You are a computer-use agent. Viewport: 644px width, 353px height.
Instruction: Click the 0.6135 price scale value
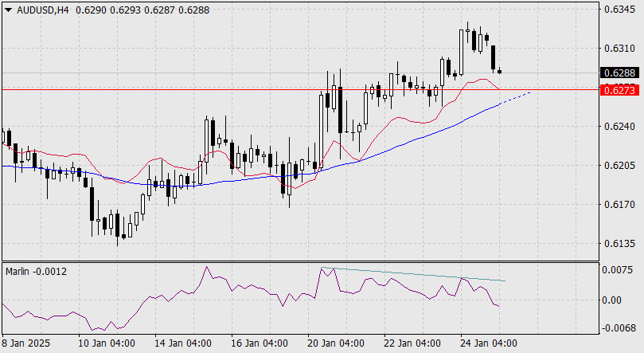tap(619, 244)
